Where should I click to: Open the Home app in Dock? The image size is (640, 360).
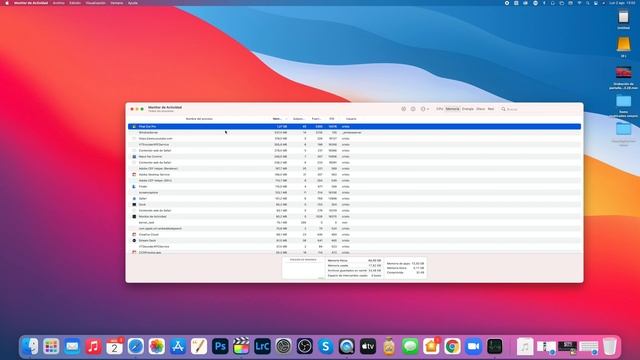click(x=431, y=347)
